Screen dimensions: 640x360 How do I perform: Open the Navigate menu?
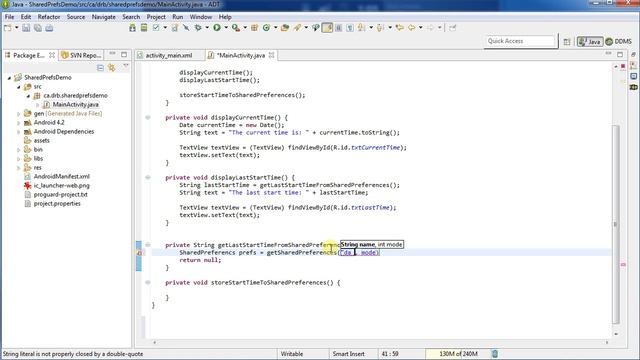click(x=104, y=17)
